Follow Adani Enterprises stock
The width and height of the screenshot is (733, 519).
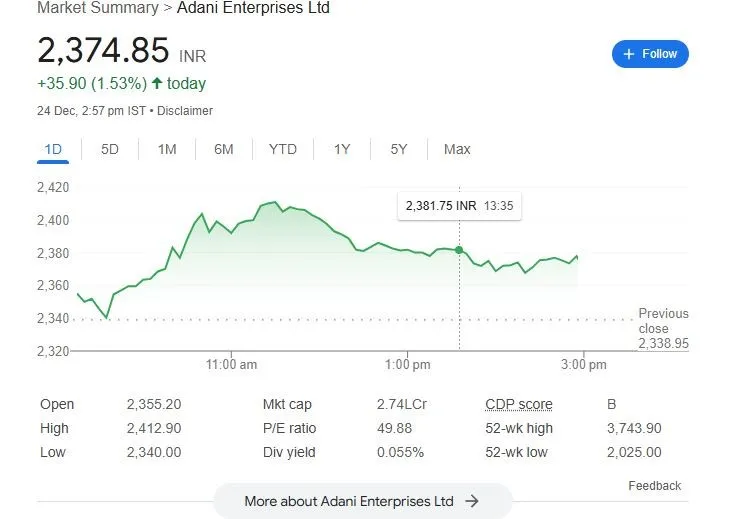point(650,54)
